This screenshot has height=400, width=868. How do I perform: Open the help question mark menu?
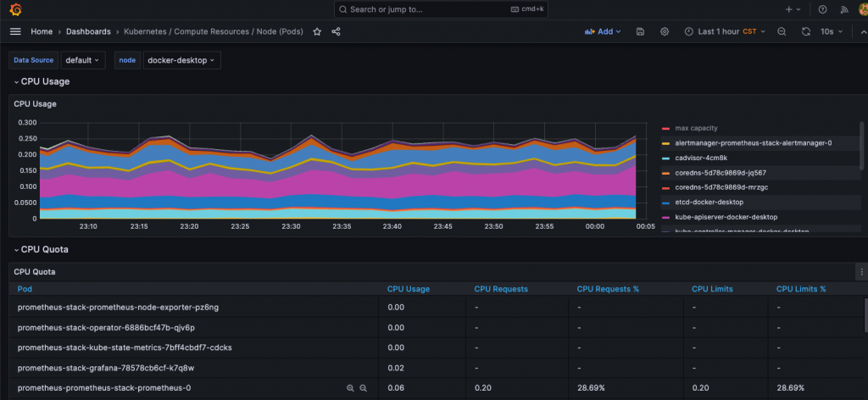[x=822, y=9]
